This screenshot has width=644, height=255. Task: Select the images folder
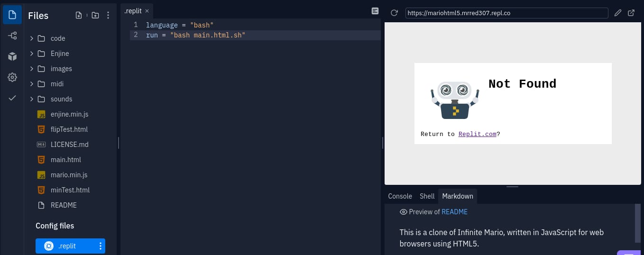(71, 69)
